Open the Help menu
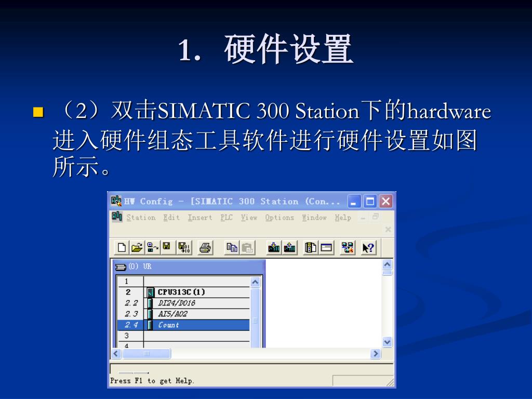Viewport: 532px width, 399px height. [x=343, y=218]
